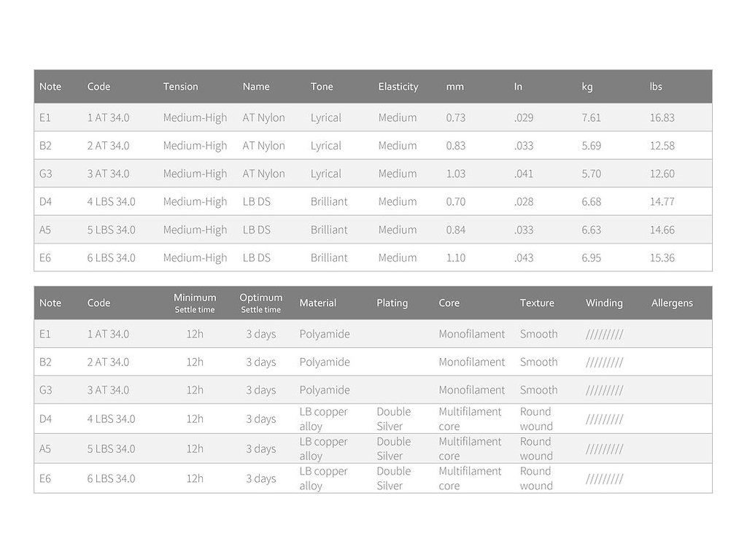Viewport: 747px width, 560px height.
Task: Select the Optimum Settle time header
Action: click(x=260, y=303)
